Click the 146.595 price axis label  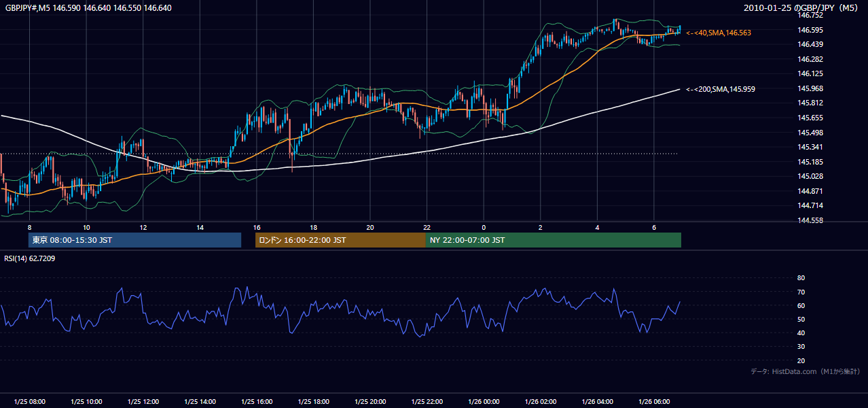coord(810,30)
